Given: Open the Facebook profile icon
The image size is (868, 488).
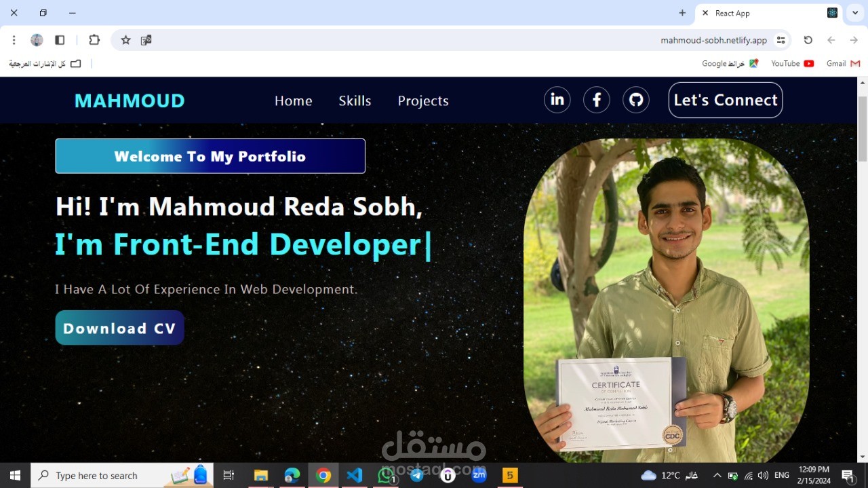Looking at the screenshot, I should 597,100.
